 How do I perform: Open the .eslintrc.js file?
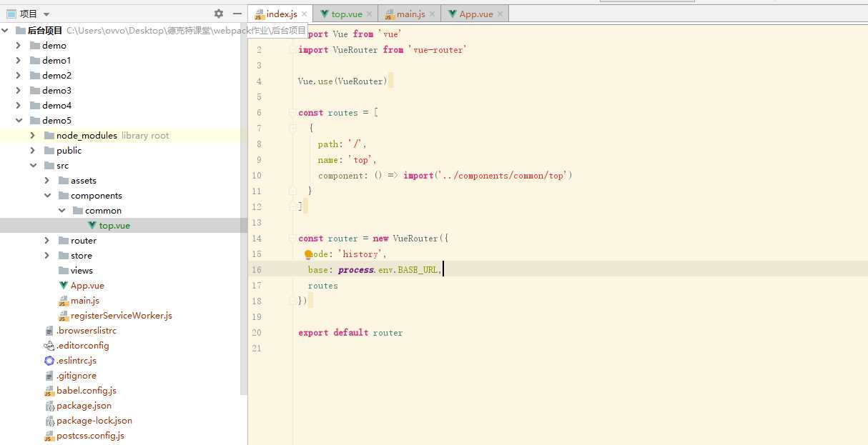click(x=77, y=361)
